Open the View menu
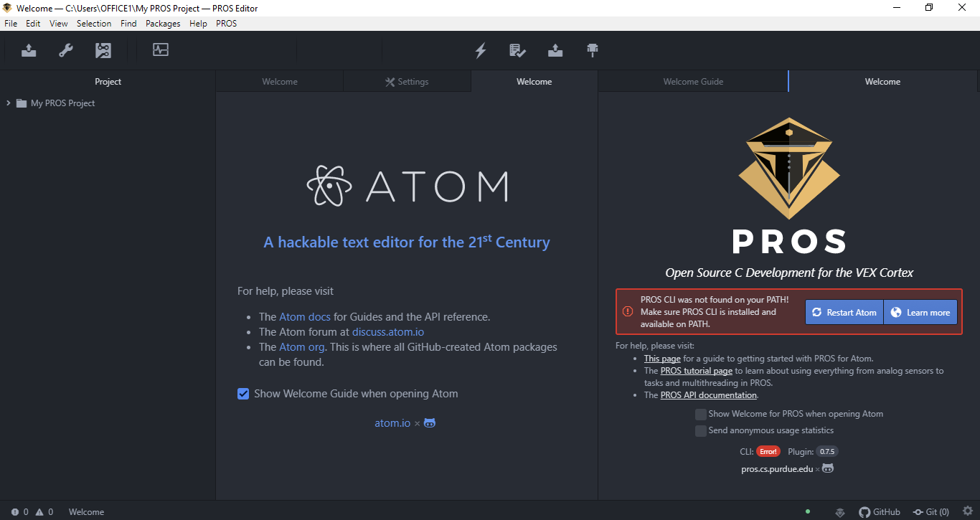This screenshot has height=520, width=980. (x=59, y=24)
